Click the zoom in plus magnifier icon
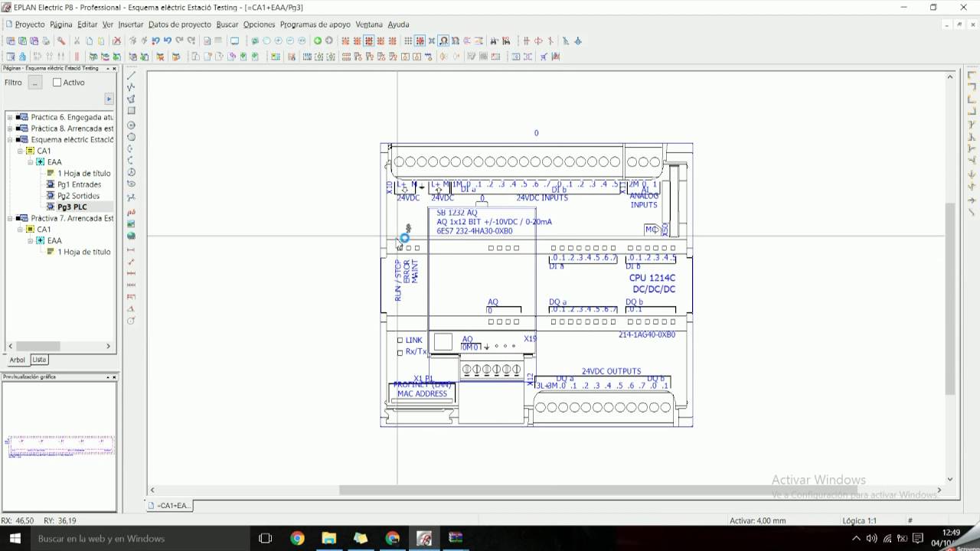 (278, 41)
